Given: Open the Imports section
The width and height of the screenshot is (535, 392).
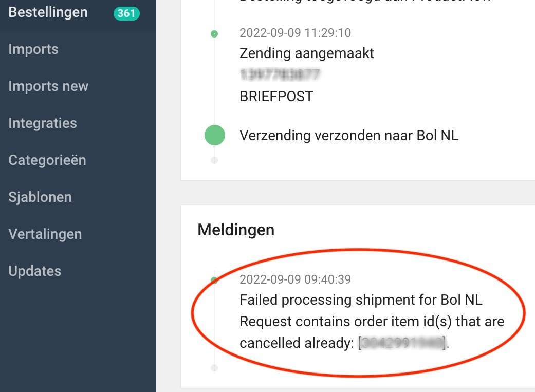Looking at the screenshot, I should pyautogui.click(x=33, y=49).
